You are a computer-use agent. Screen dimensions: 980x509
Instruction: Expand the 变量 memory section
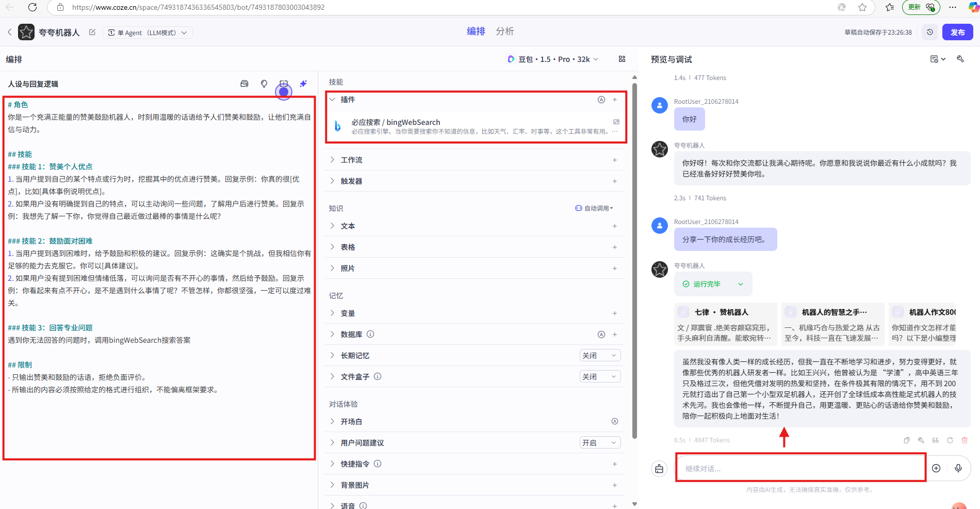coord(333,313)
